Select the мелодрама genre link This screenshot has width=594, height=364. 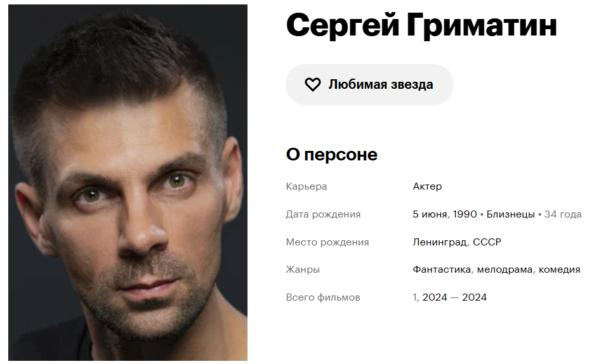(x=505, y=270)
